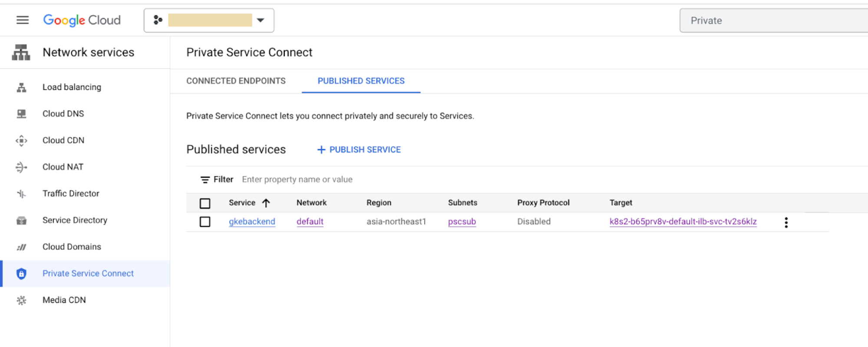
Task: Open the pscsub subnet link
Action: pos(462,222)
